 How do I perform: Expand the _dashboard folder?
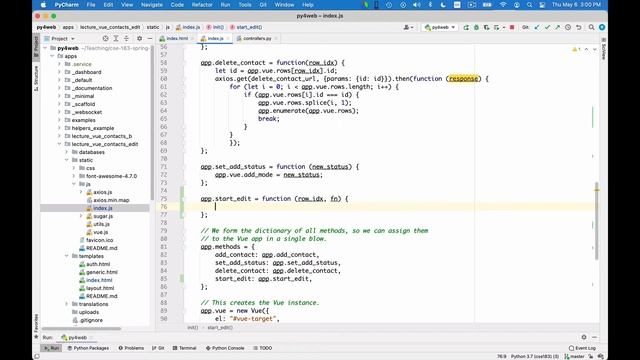click(x=60, y=72)
